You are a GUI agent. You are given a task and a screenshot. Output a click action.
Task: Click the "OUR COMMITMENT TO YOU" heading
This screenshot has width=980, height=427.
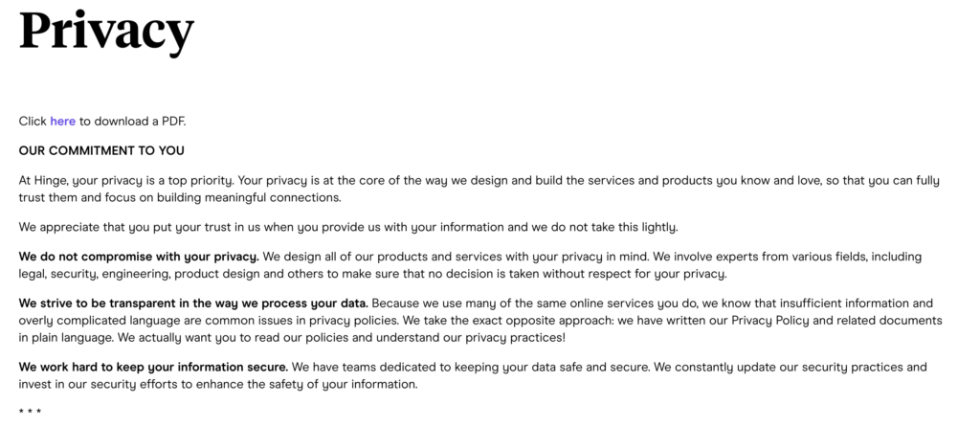[101, 150]
